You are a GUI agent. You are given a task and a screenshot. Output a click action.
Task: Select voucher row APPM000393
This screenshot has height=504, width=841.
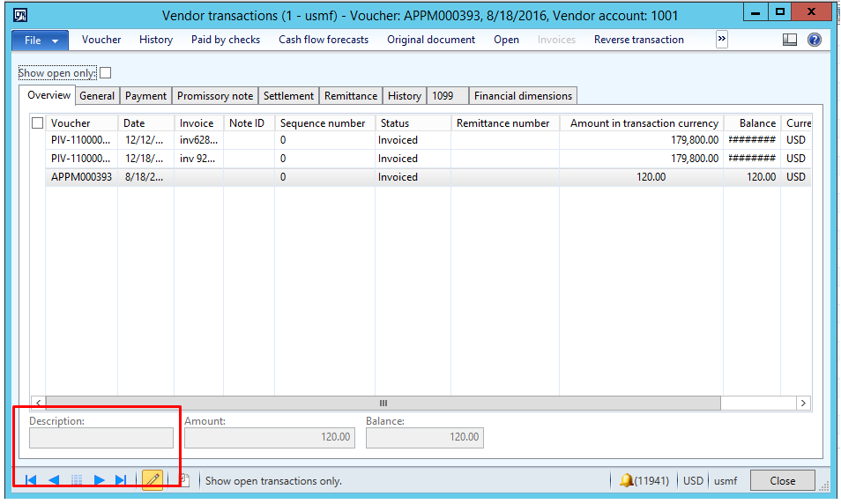coord(81,177)
